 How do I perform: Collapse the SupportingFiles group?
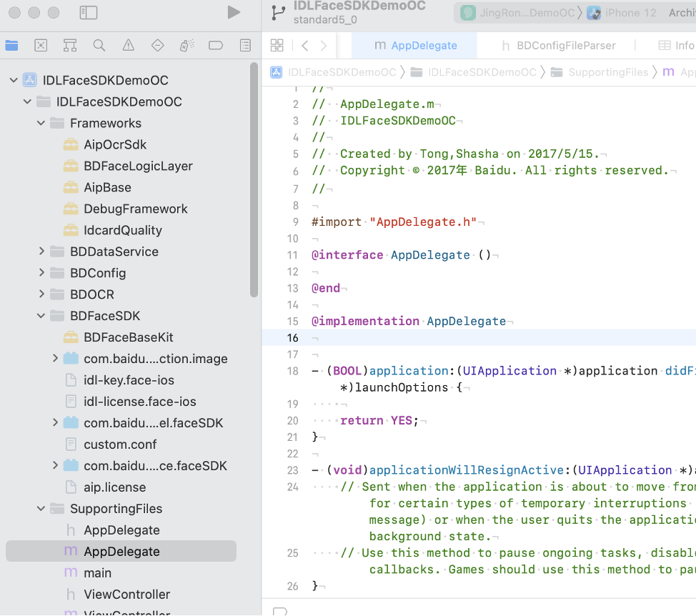click(x=41, y=509)
